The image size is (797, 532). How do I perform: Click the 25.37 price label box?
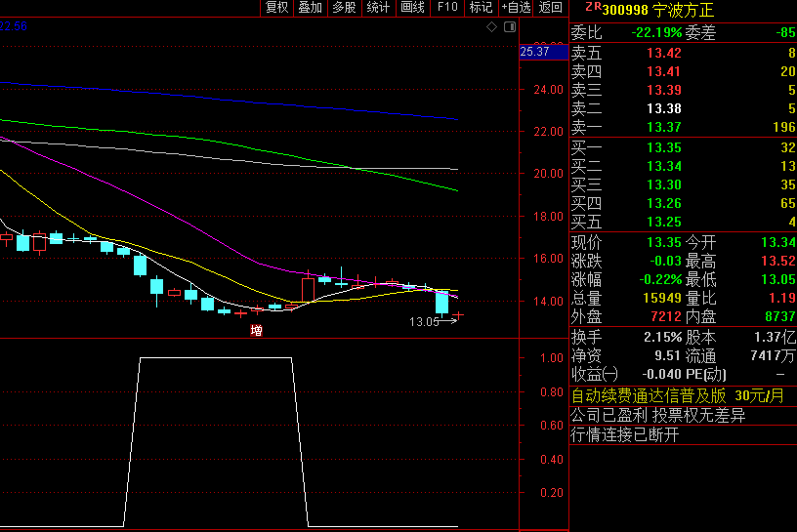[543, 52]
